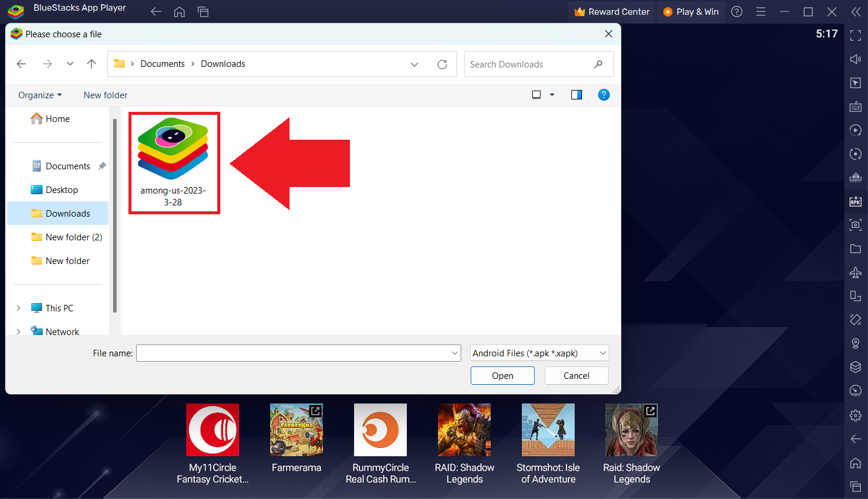
Task: Open the Reward Center
Action: 612,12
